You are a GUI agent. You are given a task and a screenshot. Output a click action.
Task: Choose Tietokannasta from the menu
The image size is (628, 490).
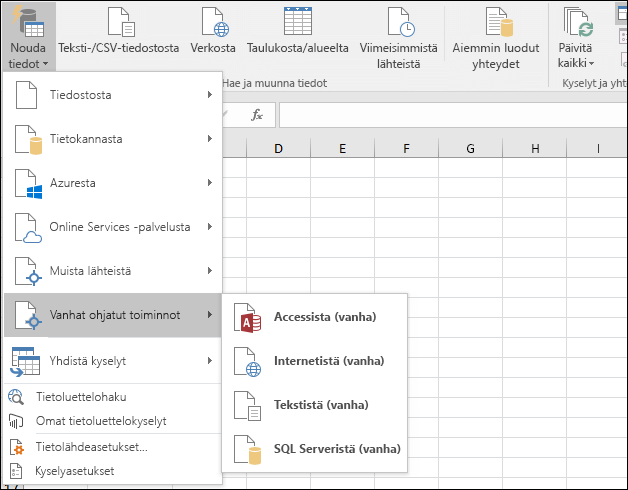point(113,139)
